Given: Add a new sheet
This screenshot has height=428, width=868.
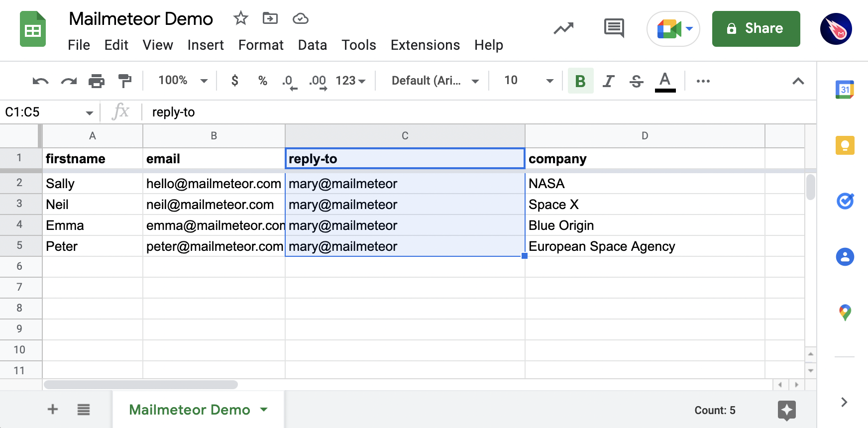Looking at the screenshot, I should pos(53,409).
